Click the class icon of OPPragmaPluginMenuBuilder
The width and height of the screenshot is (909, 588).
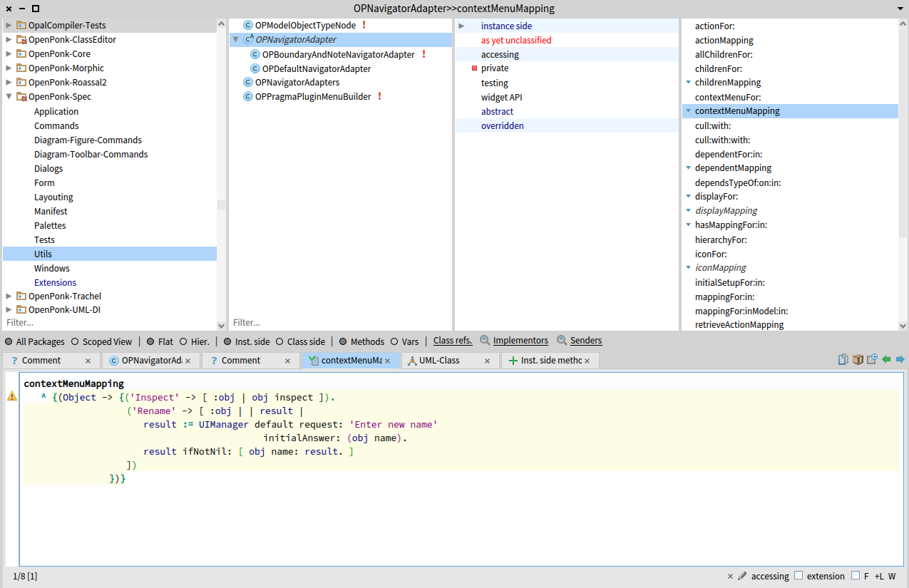(x=248, y=96)
